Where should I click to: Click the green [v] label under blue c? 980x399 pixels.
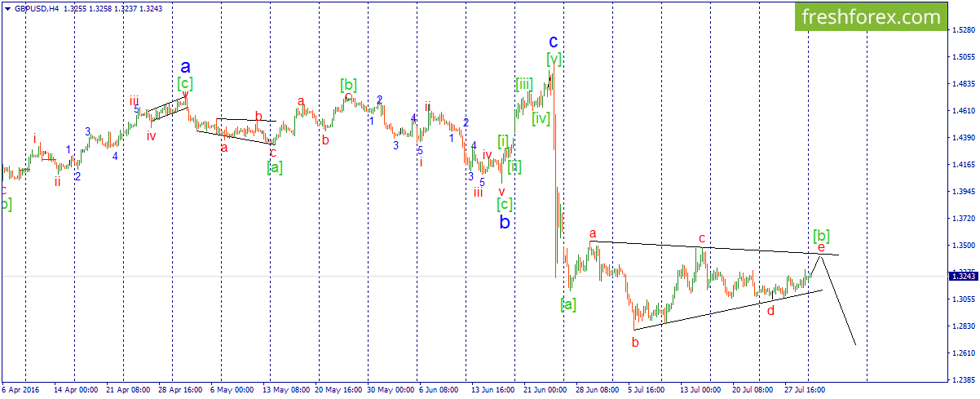pos(554,59)
